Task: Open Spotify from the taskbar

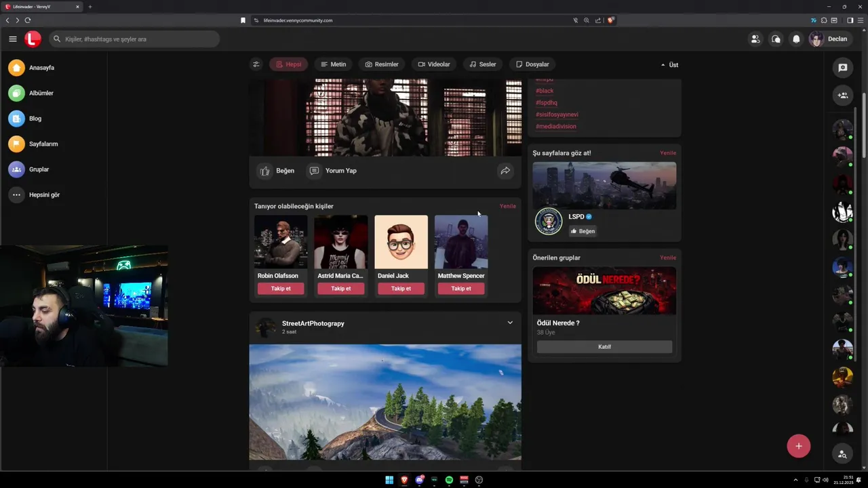Action: point(449,480)
